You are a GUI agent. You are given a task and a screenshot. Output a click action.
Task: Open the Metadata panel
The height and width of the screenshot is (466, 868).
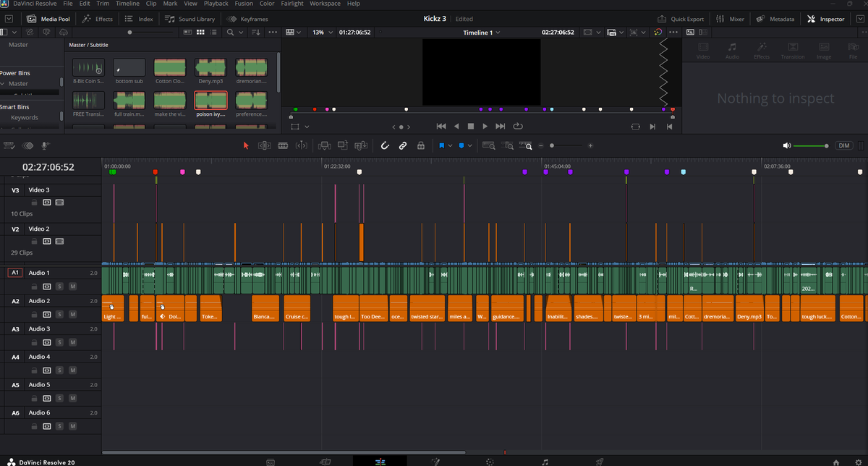[775, 19]
